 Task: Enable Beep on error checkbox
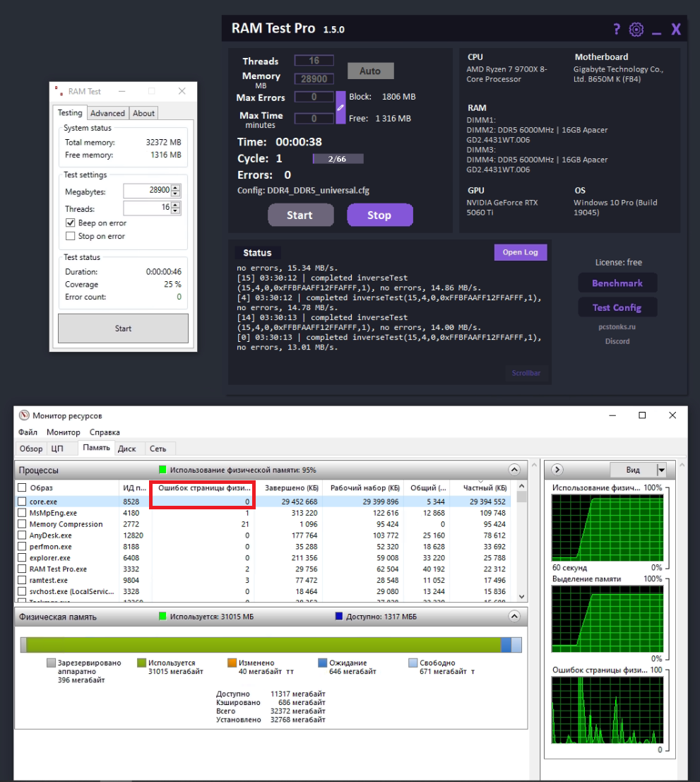[71, 223]
